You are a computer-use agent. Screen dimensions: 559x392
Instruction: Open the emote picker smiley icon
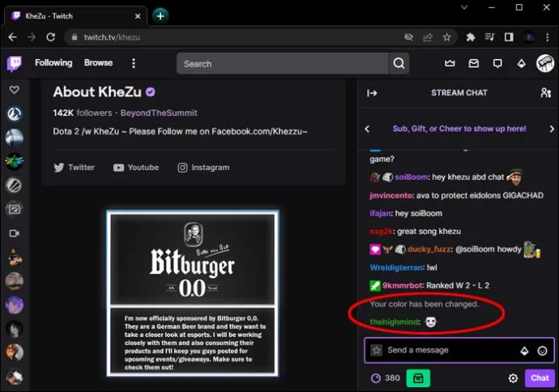pos(542,351)
